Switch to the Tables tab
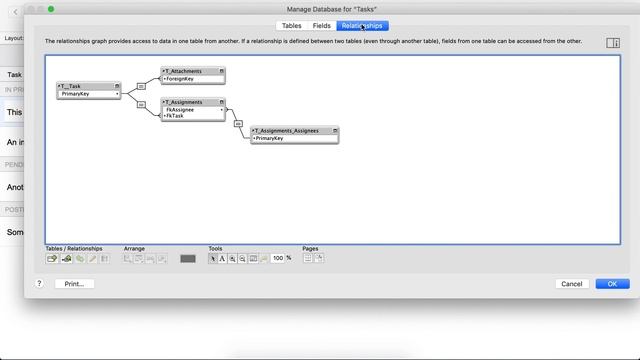The width and height of the screenshot is (640, 360). pos(292,26)
